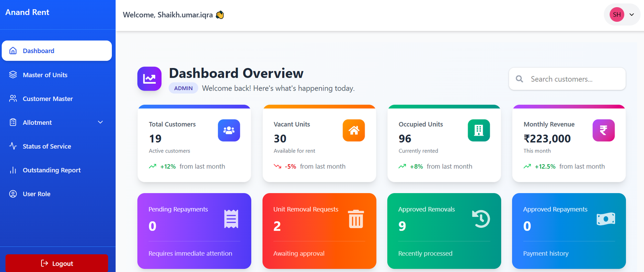Screen dimensions: 644x272
Task: Click the SH avatar in header
Action: click(617, 14)
